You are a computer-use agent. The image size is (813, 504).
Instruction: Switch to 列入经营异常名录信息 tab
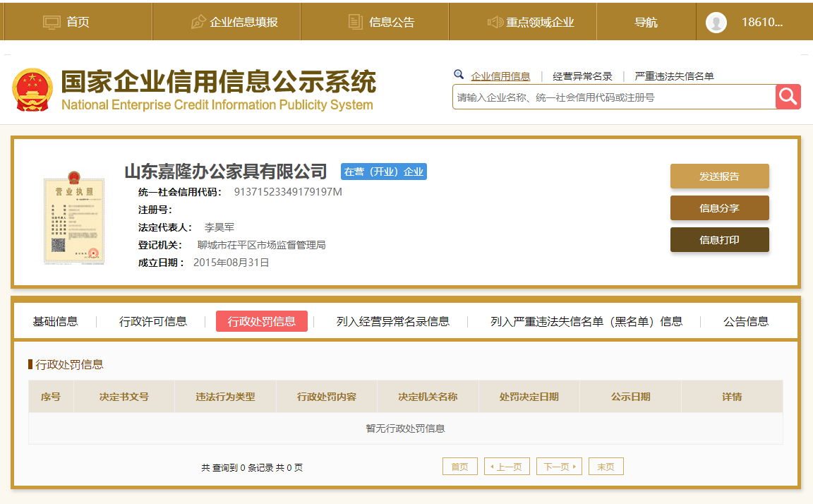coord(392,321)
